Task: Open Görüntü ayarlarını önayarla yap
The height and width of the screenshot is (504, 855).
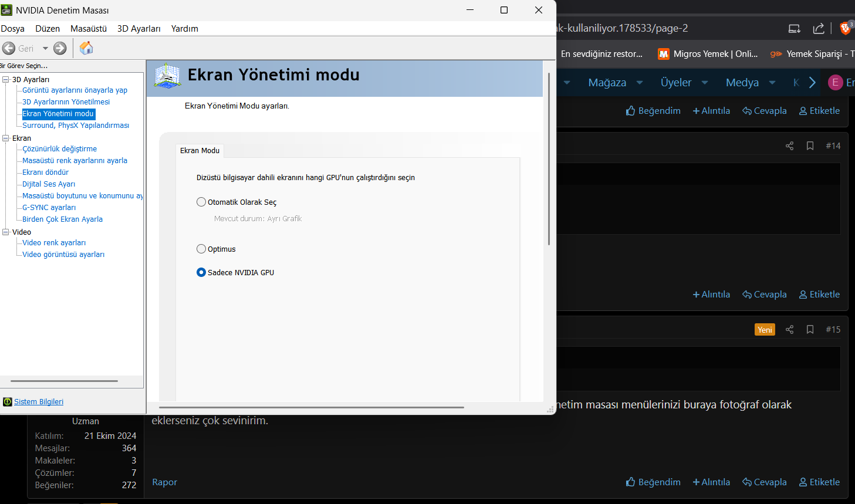Action: pos(75,90)
